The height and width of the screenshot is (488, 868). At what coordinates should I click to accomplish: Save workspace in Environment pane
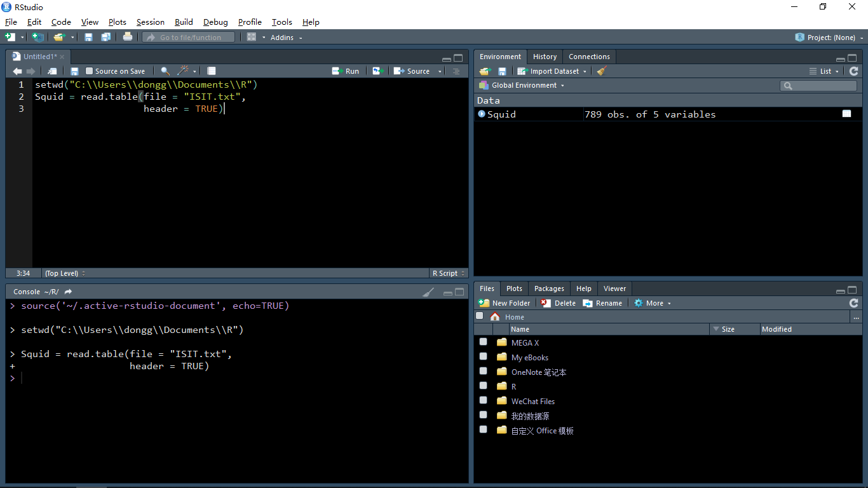(503, 71)
